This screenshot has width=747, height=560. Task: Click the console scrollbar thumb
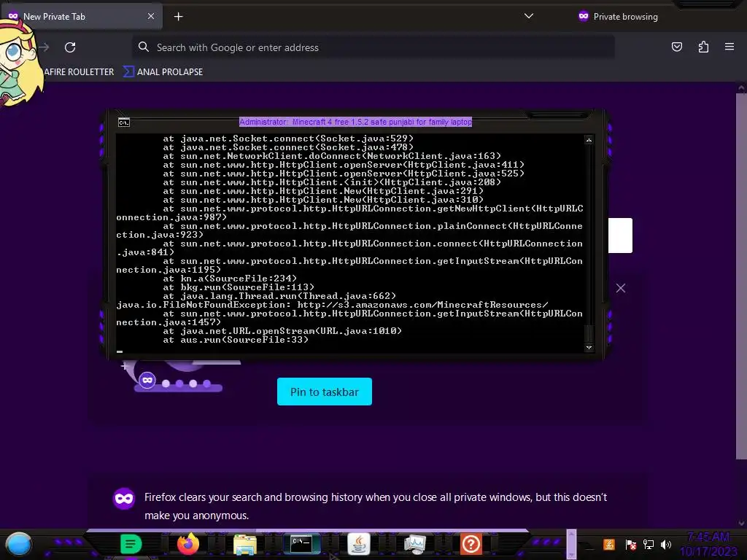tap(589, 332)
